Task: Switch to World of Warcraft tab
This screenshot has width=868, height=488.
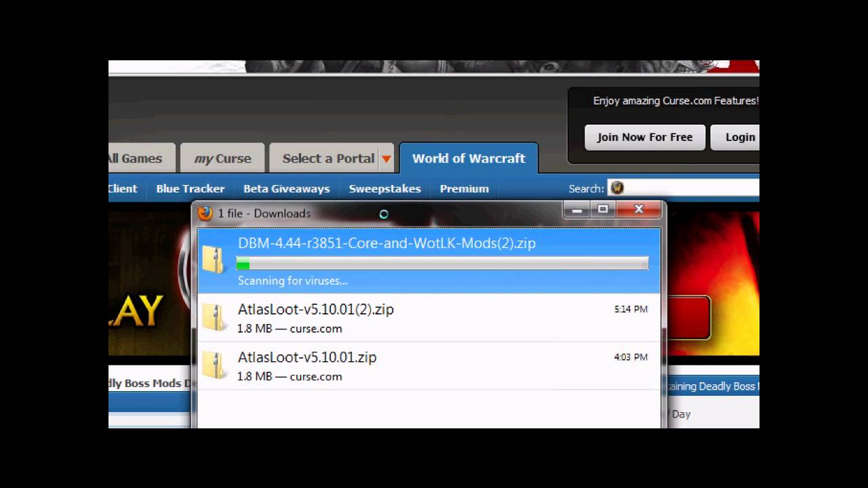Action: [x=469, y=158]
